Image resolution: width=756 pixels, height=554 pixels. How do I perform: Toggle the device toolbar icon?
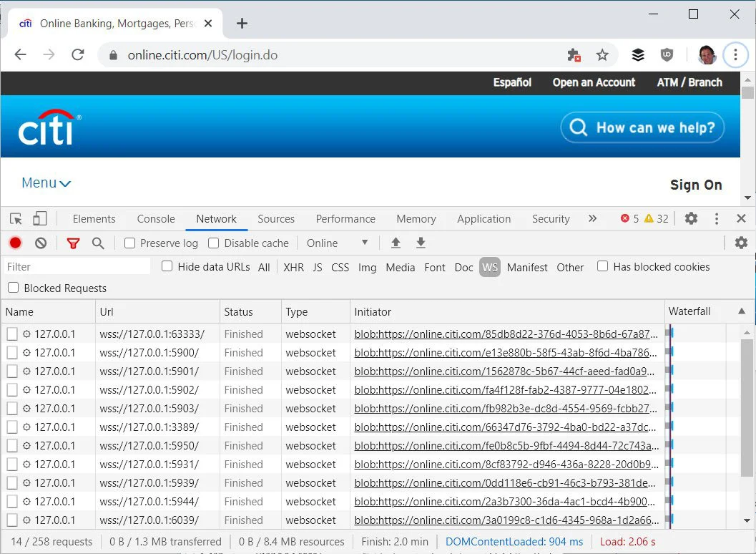point(39,218)
